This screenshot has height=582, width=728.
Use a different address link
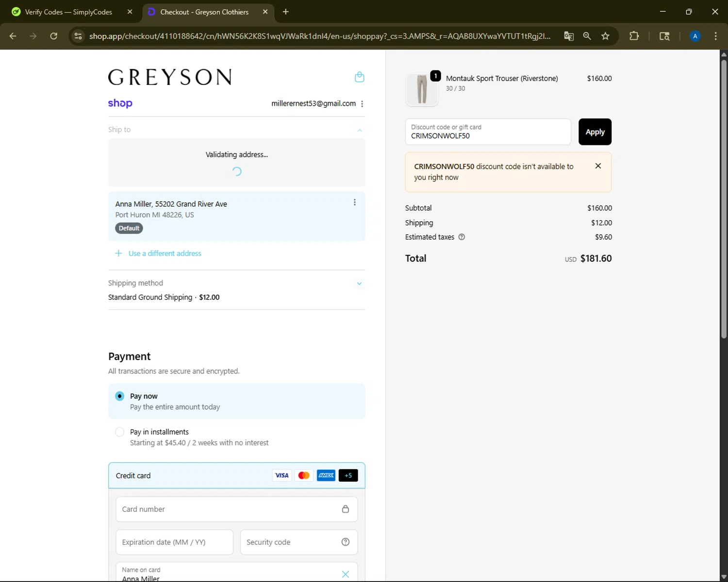click(x=165, y=253)
